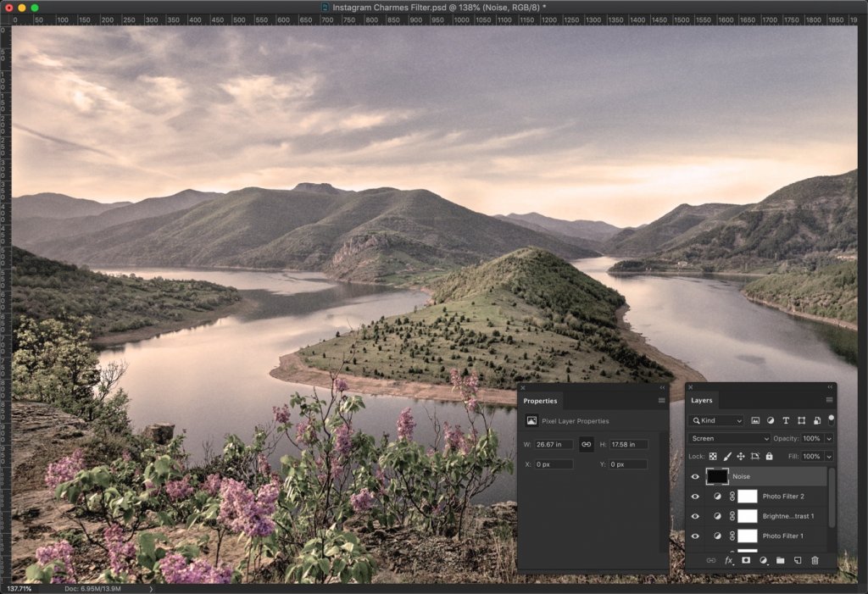868x594 pixels.
Task: Toggle the link layers button
Action: 711,560
